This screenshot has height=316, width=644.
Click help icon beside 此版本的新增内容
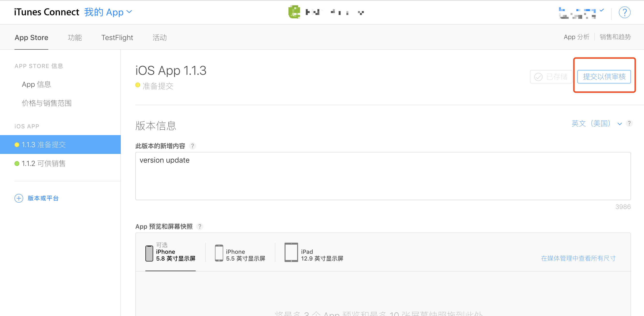click(x=192, y=146)
